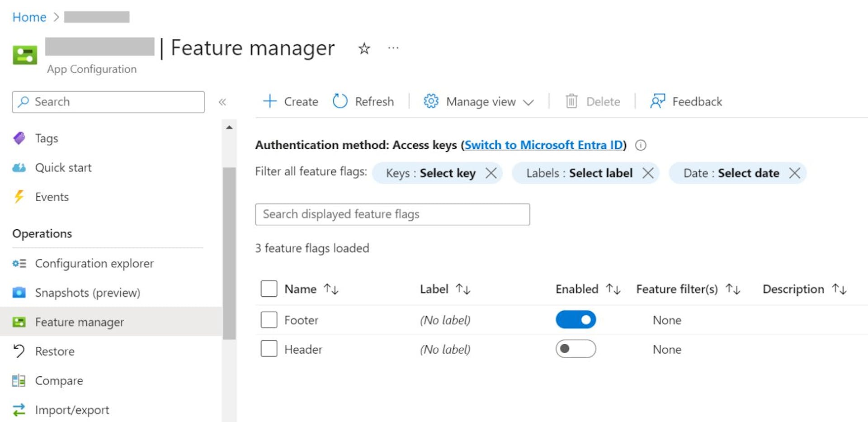Open the Feature manager info tooltip icon
Image resolution: width=868 pixels, height=422 pixels.
(x=641, y=145)
